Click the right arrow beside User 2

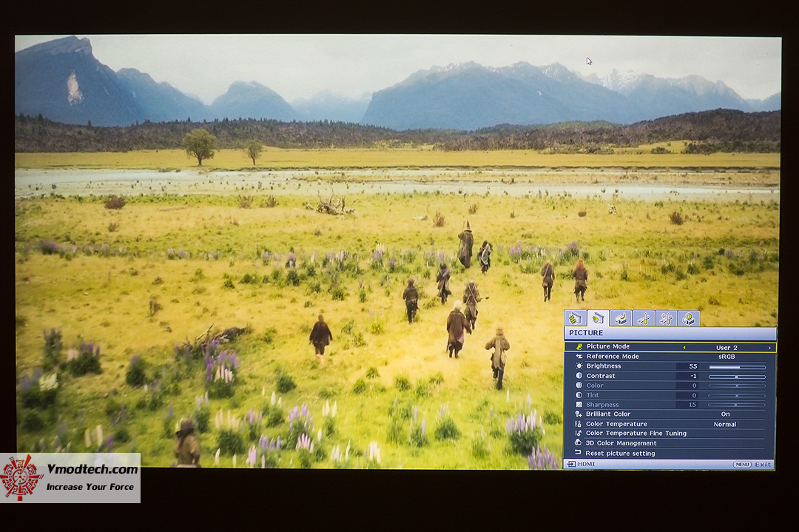tap(769, 348)
